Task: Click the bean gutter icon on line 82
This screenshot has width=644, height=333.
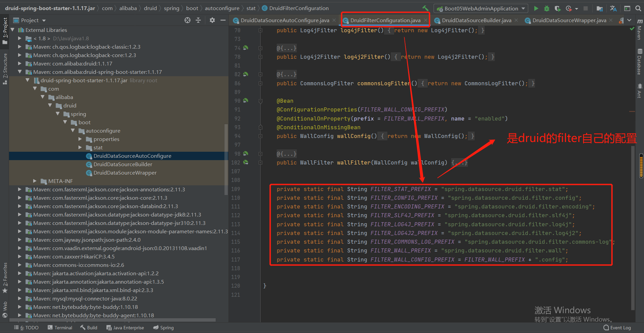Action: (246, 74)
